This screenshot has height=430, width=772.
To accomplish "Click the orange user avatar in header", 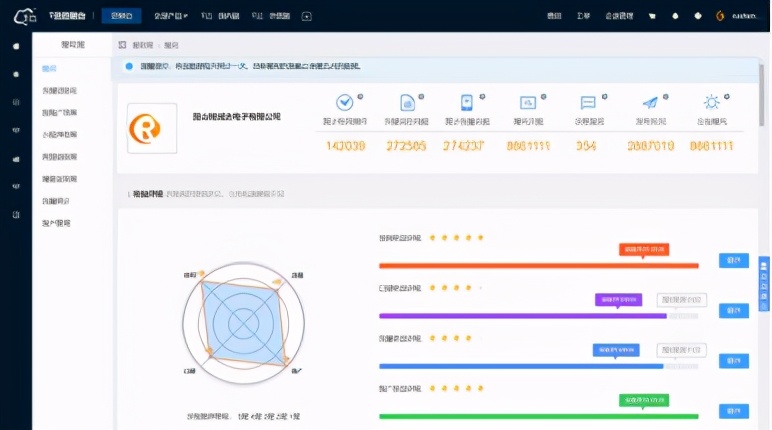I will (x=723, y=16).
